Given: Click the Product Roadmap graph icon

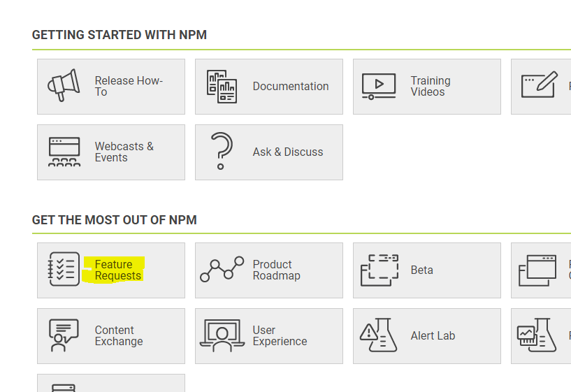Looking at the screenshot, I should coord(222,269).
